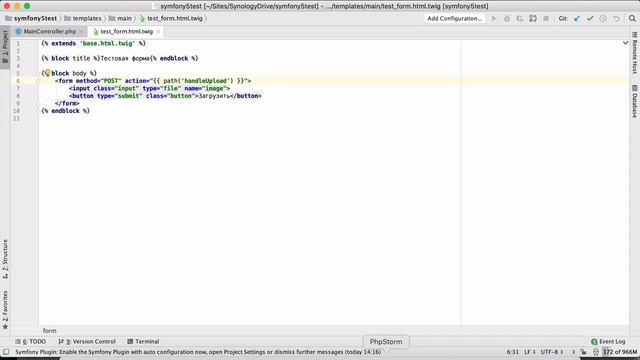This screenshot has height=360, width=640.
Task: Open the Terminal tool window
Action: pos(143,342)
